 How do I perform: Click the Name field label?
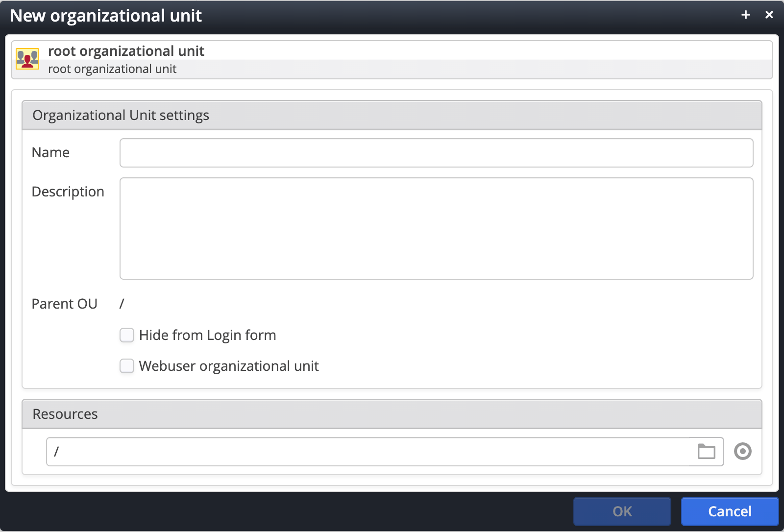(50, 152)
